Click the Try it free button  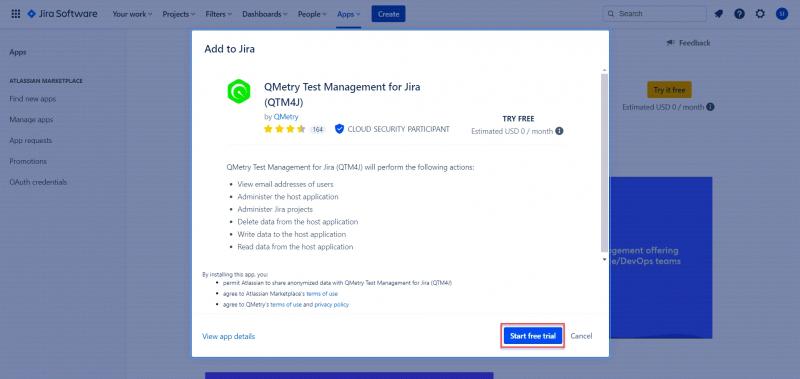pos(669,90)
